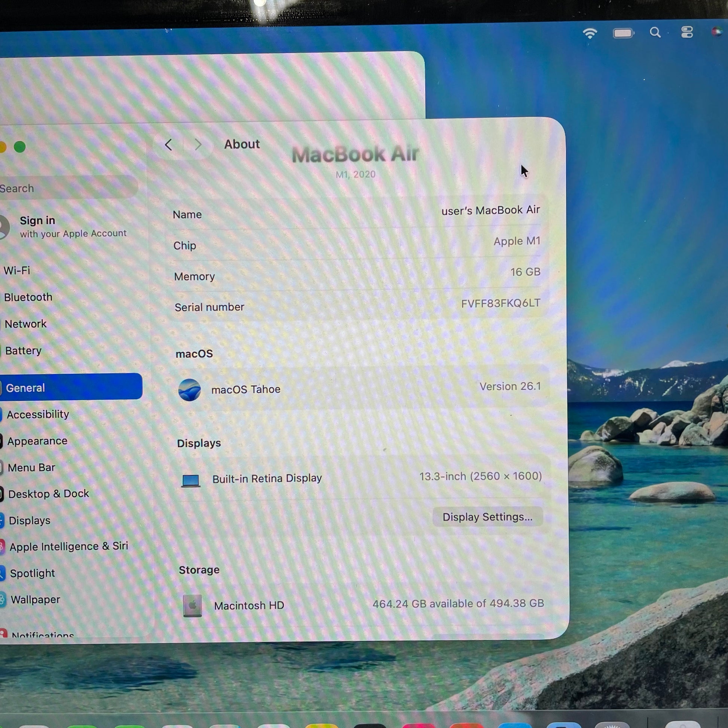Open Control Center icon in menu bar
The image size is (728, 728).
(687, 32)
